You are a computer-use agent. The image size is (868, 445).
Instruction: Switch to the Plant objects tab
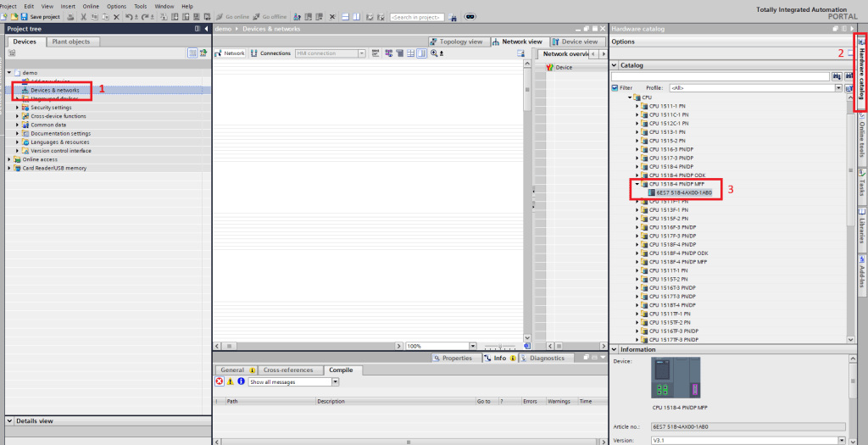pos(71,42)
